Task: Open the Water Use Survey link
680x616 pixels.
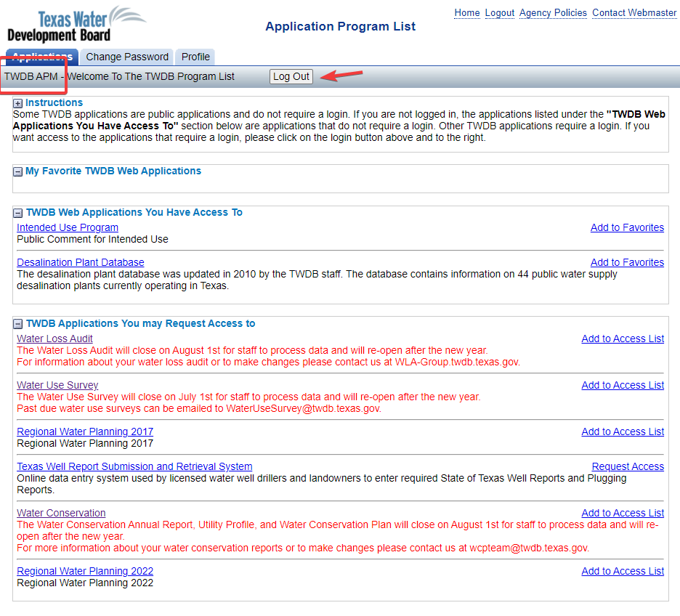Action: coord(57,385)
